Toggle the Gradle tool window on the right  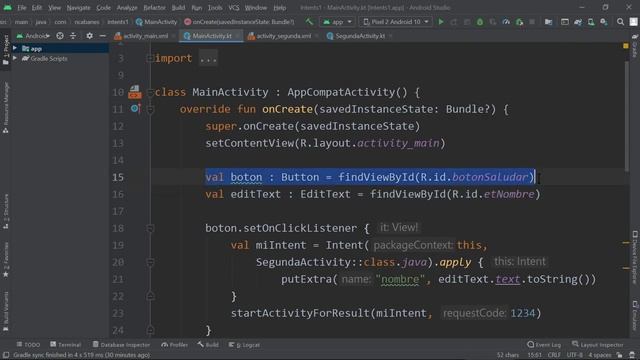click(x=635, y=46)
